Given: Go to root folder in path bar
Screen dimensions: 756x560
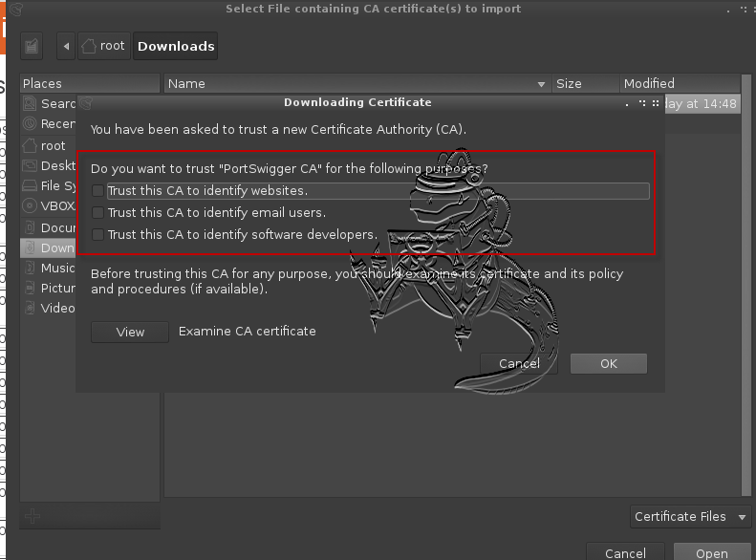Looking at the screenshot, I should point(103,46).
